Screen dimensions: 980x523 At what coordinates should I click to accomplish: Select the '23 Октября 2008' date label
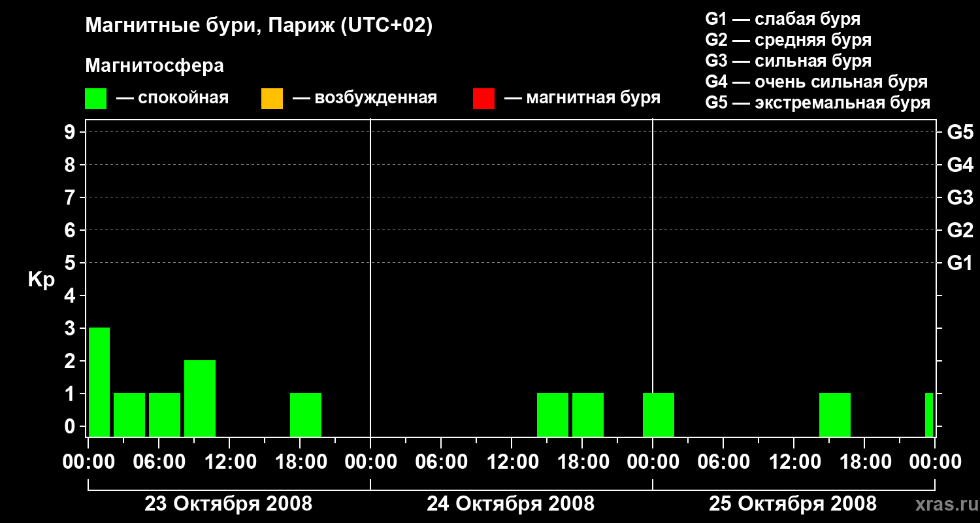228,504
